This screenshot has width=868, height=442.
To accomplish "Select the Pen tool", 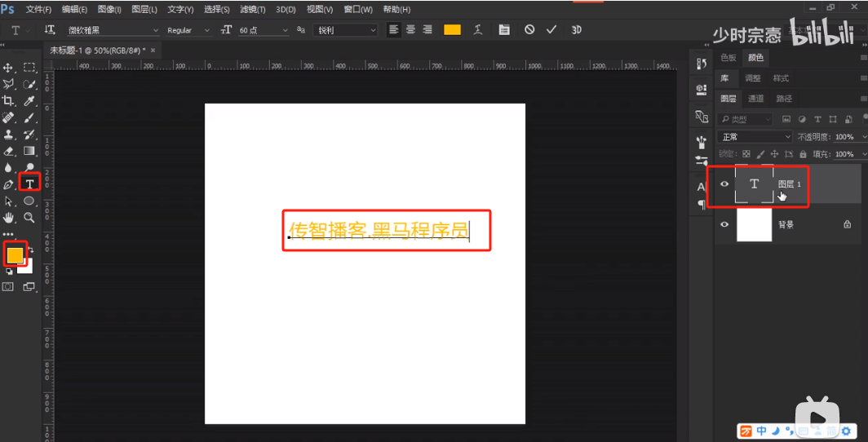I will [x=8, y=184].
